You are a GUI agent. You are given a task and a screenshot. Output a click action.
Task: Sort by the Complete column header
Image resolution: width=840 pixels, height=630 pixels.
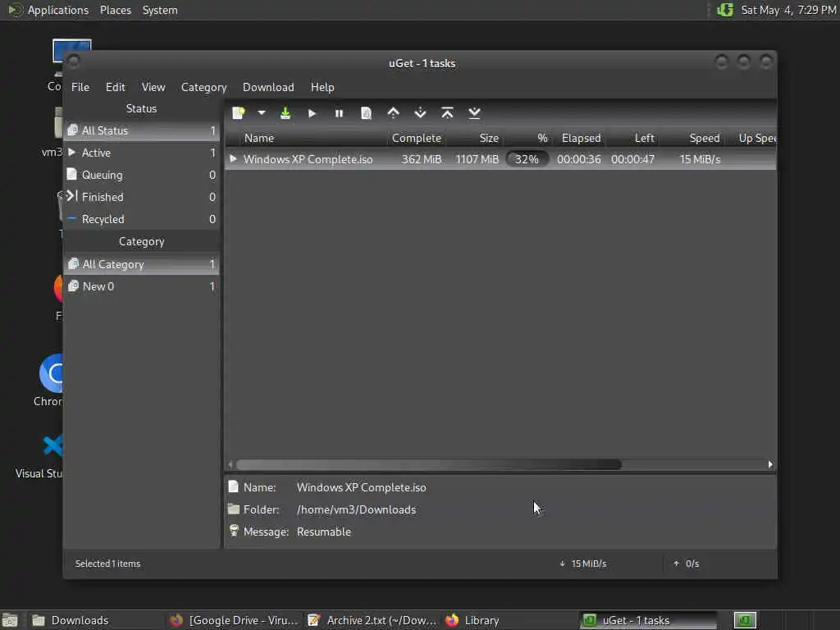click(x=417, y=138)
